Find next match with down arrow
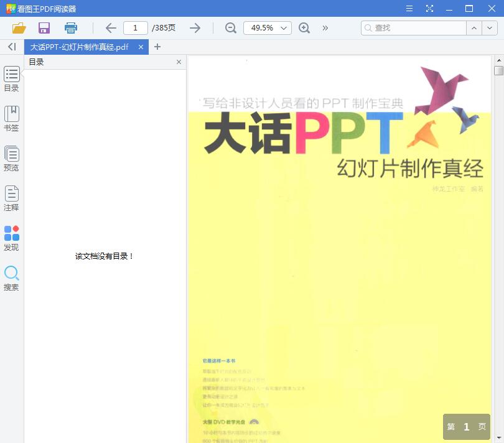 tap(489, 28)
